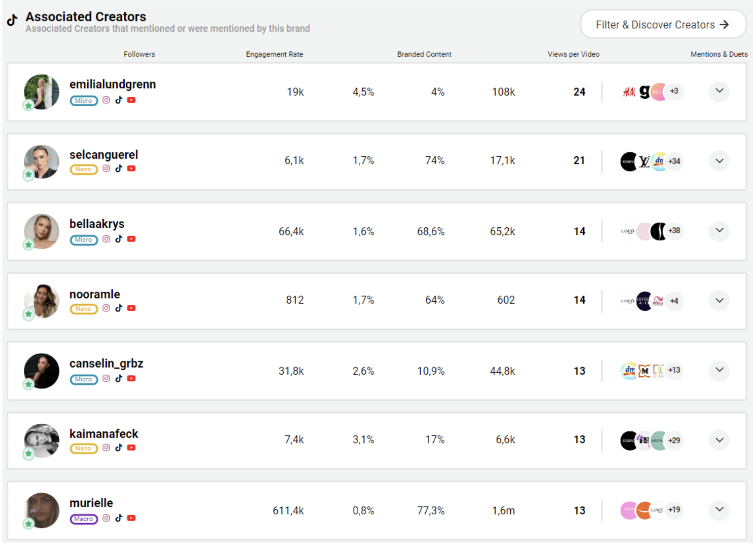Click the +38 more brands badge for bellaakrys
Image resolution: width=756 pixels, height=543 pixels.
click(x=674, y=231)
